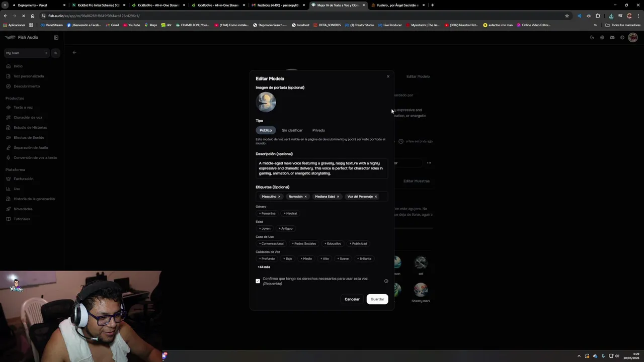Viewport: 644px width, 362px height.
Task: Click the Cancelar button
Action: coord(352,299)
